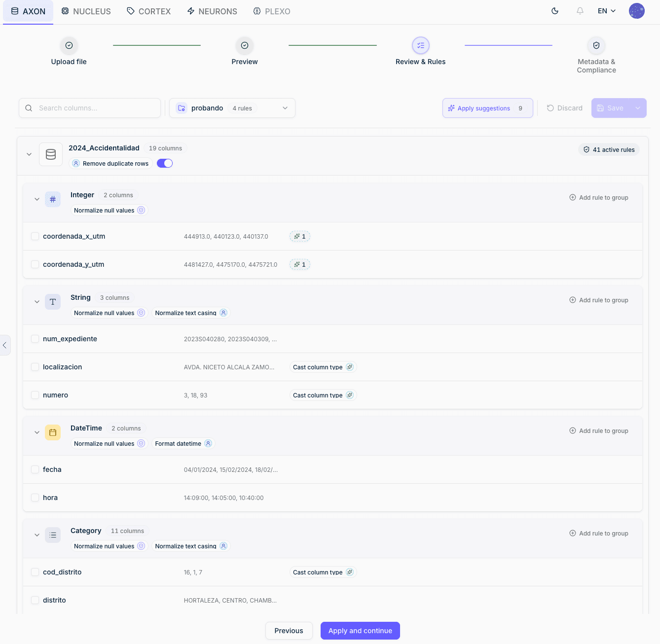Open user avatar profile menu

click(637, 11)
